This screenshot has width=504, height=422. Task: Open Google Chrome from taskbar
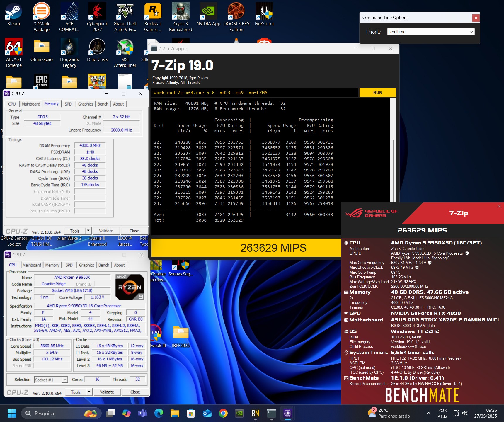(223, 413)
